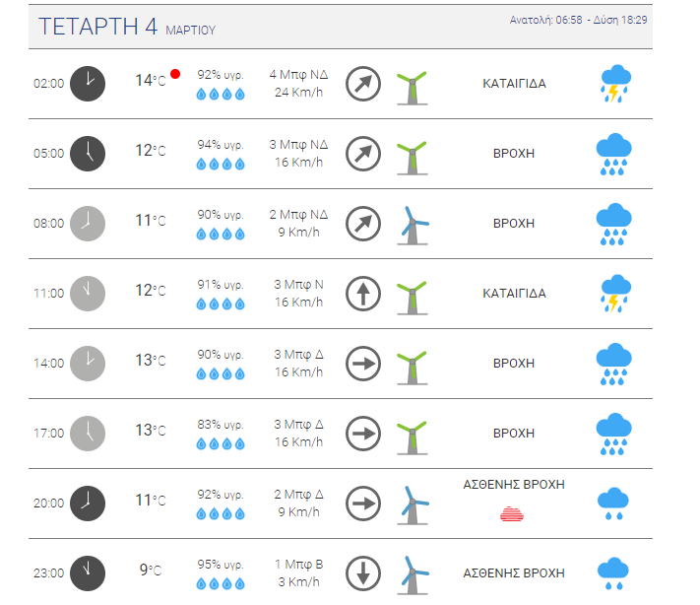The image size is (700, 605).
Task: Click the red warning dot beside 14°C
Action: pos(175,74)
